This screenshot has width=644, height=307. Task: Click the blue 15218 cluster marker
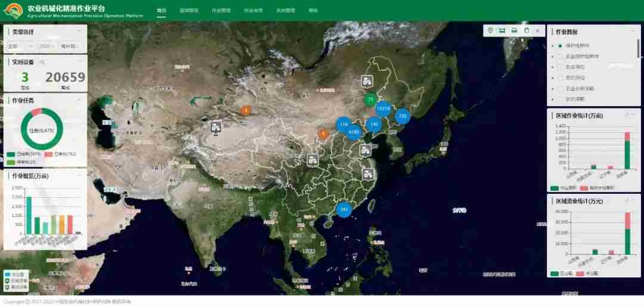[x=383, y=108]
